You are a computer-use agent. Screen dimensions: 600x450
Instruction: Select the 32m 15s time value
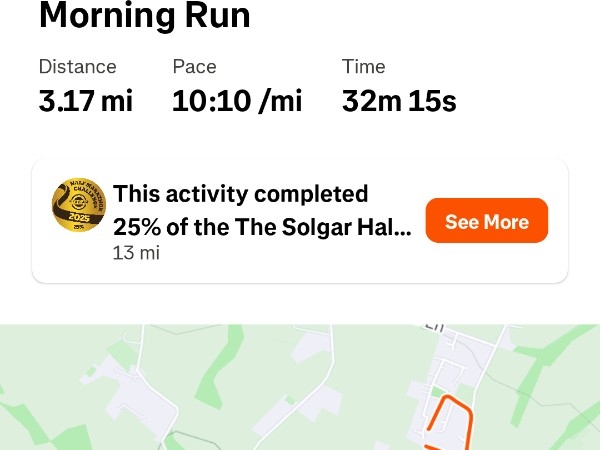(399, 101)
